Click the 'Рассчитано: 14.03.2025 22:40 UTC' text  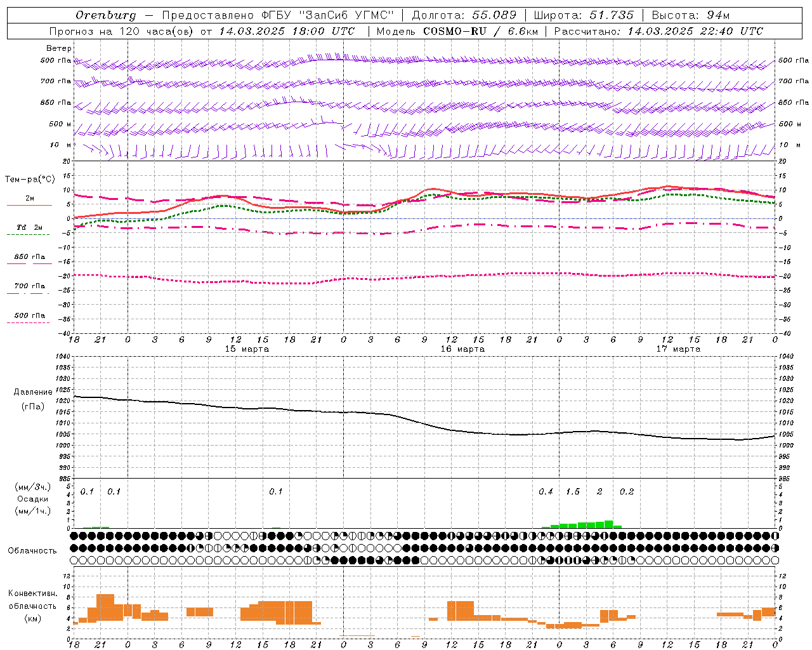click(x=658, y=31)
